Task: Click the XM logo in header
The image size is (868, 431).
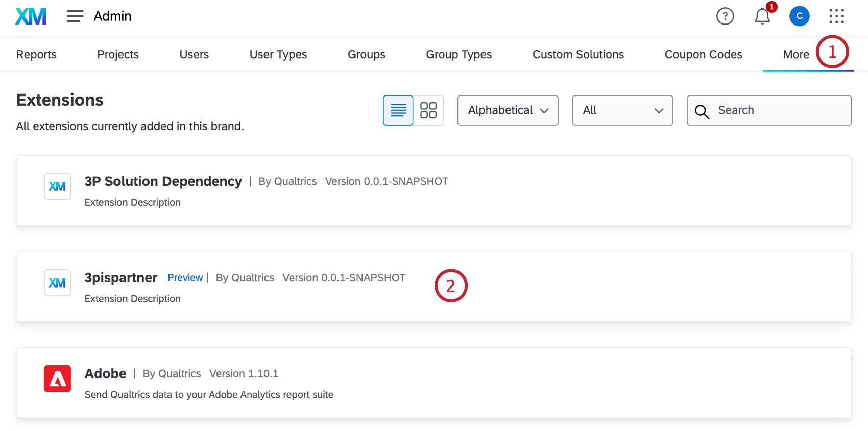Action: (31, 16)
